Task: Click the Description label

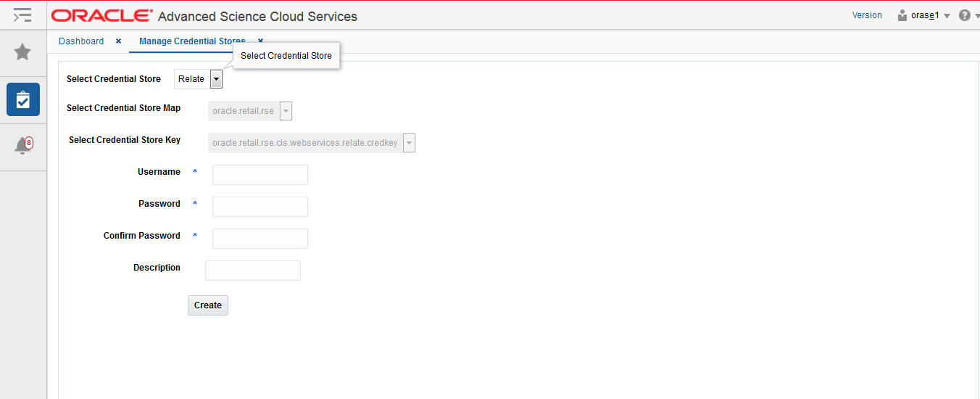Action: (157, 268)
